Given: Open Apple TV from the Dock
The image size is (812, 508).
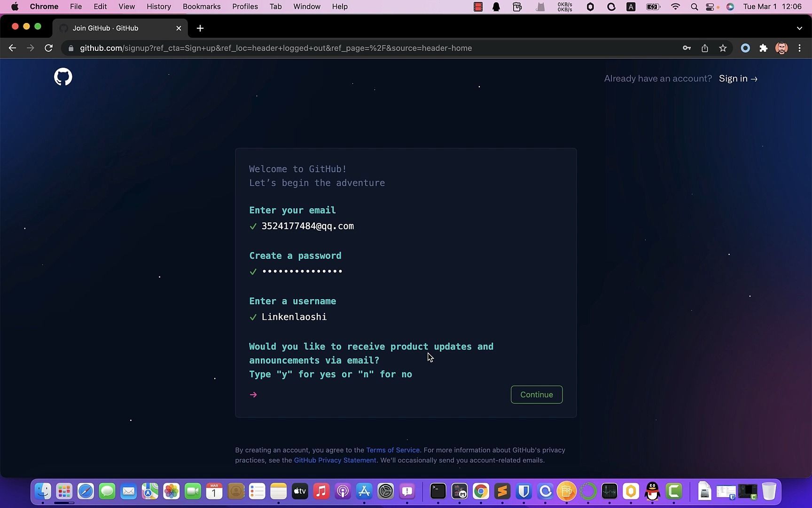Looking at the screenshot, I should click(300, 492).
